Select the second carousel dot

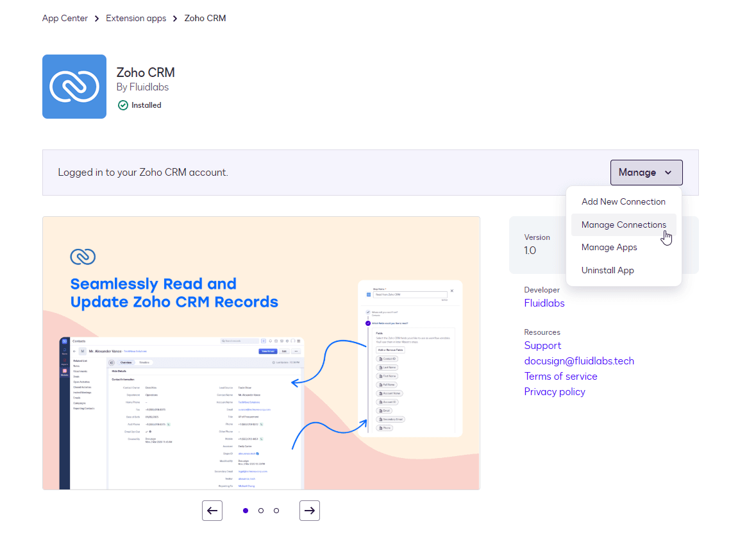pyautogui.click(x=261, y=511)
